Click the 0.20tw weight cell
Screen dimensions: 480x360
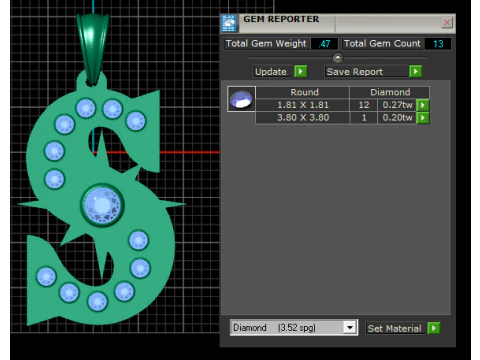tap(397, 118)
